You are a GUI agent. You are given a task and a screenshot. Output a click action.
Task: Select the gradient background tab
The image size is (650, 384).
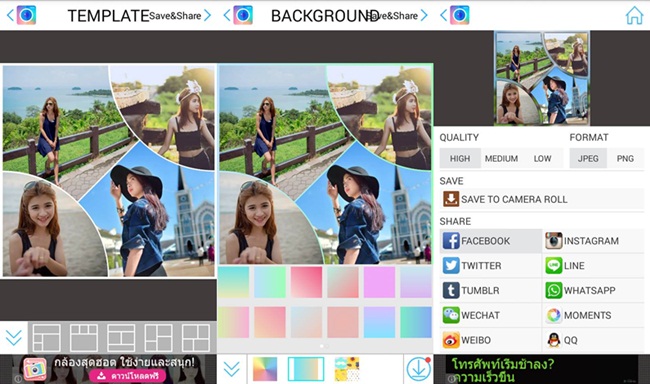point(306,369)
